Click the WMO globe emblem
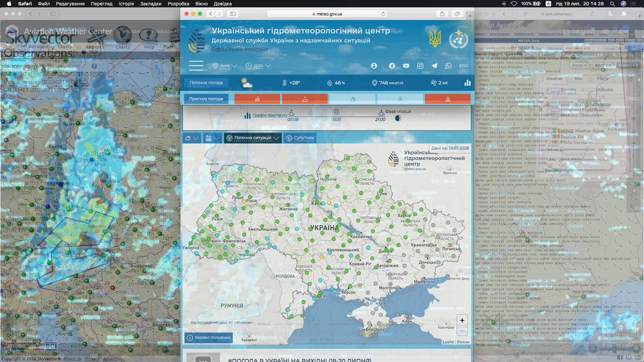644x362 pixels. [458, 39]
